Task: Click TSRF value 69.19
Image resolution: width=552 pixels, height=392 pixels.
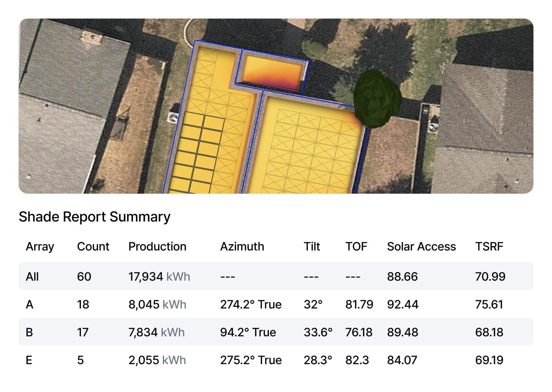Action: (x=489, y=360)
